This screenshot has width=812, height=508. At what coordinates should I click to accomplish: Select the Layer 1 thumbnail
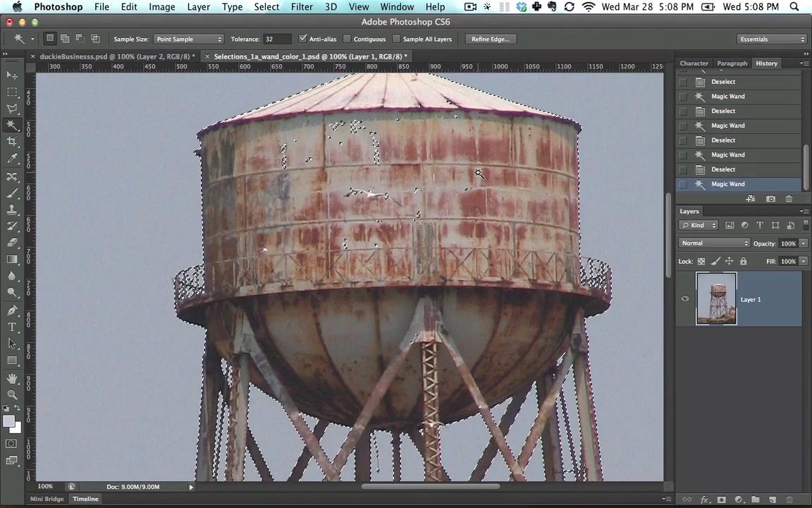pyautogui.click(x=716, y=298)
